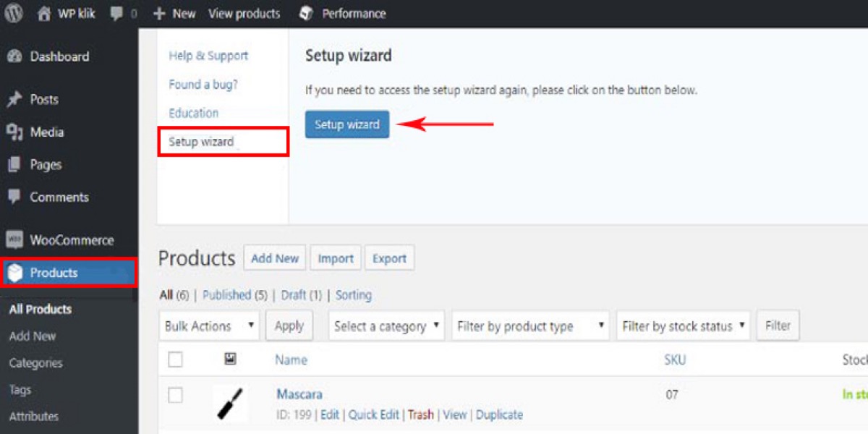Click View products in admin bar
Image resolution: width=868 pixels, height=434 pixels.
click(244, 14)
